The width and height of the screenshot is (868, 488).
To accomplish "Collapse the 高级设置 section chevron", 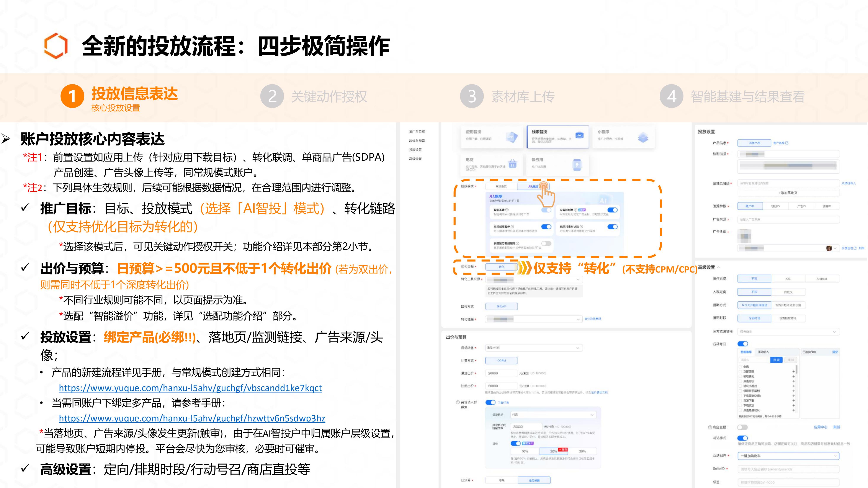I will click(x=718, y=267).
